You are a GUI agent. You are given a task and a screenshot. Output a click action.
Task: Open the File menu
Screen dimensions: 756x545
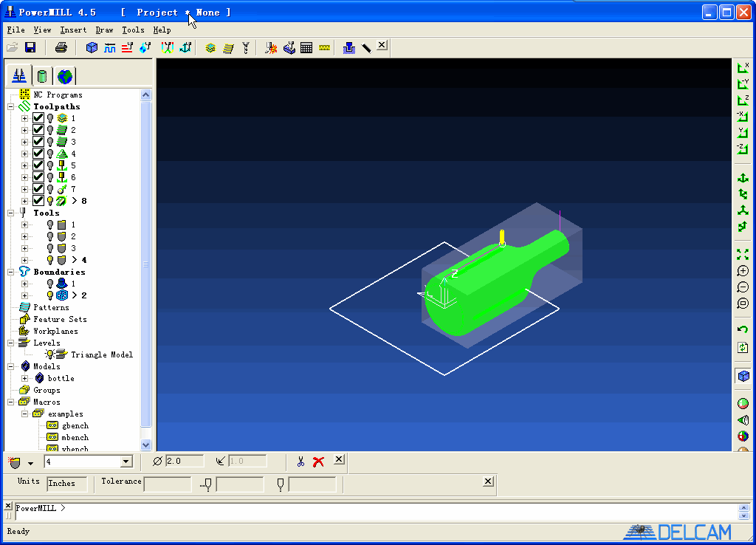pyautogui.click(x=16, y=30)
